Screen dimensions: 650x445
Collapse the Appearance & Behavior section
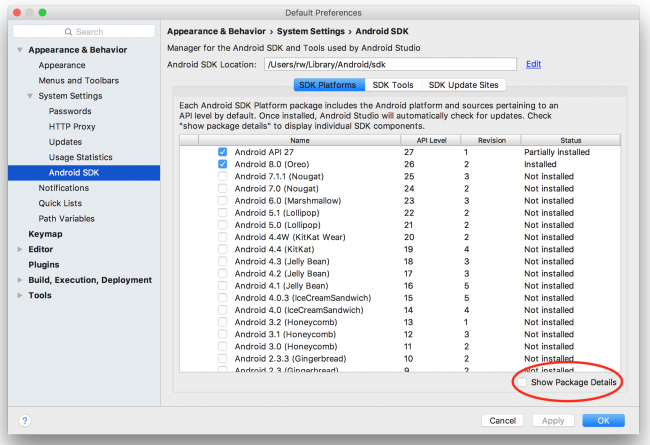click(21, 49)
